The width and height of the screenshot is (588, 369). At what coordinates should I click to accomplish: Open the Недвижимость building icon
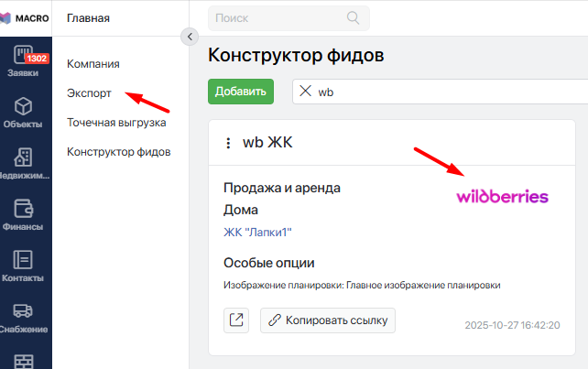tap(25, 163)
